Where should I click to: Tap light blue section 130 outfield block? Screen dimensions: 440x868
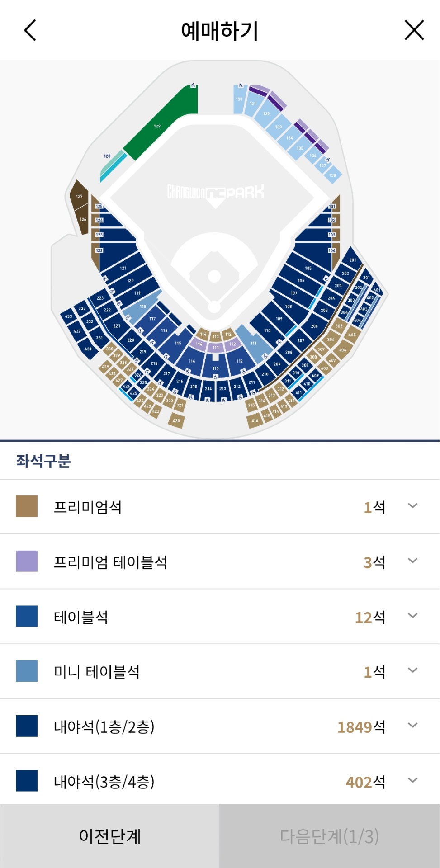239,99
